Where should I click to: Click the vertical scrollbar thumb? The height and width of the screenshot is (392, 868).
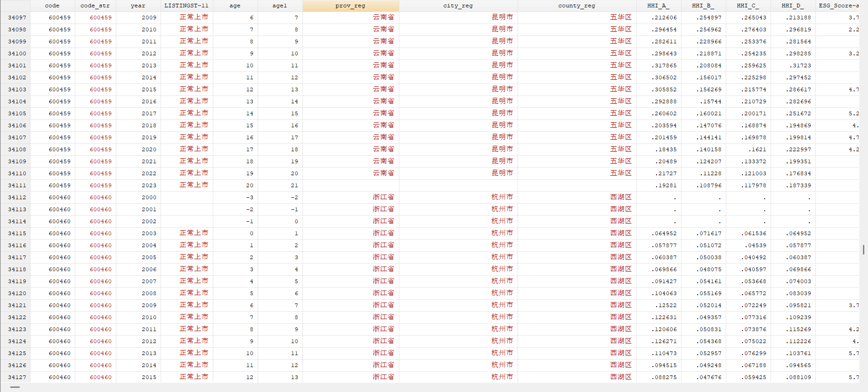coord(863,249)
